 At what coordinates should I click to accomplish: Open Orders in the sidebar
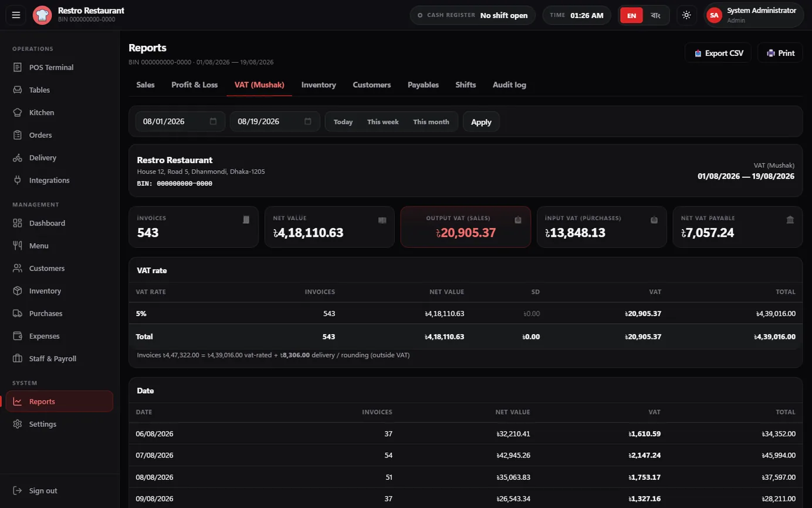coord(59,135)
